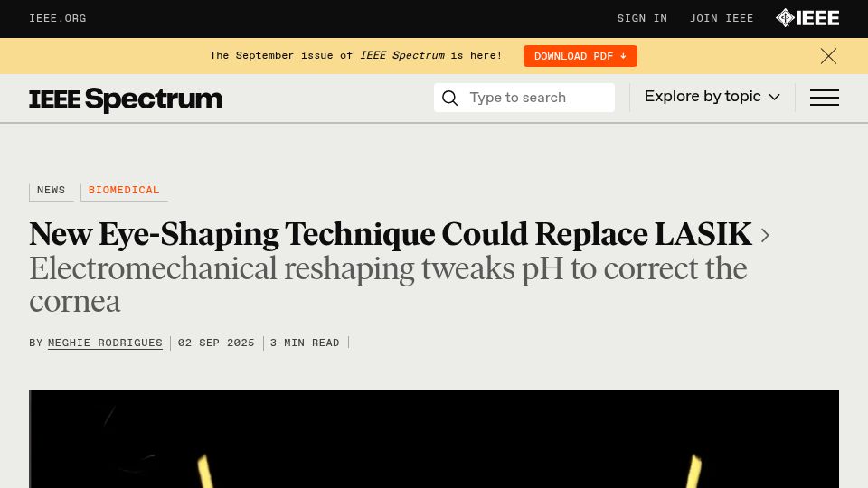Click the IEEE logo in the top bar
The width and height of the screenshot is (868, 488).
point(807,18)
